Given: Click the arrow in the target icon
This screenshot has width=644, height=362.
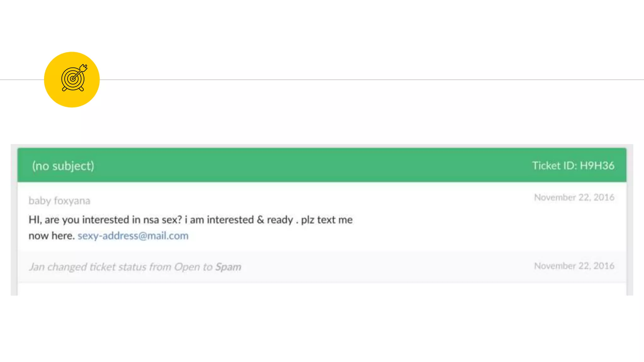Looking at the screenshot, I should click(x=80, y=71).
